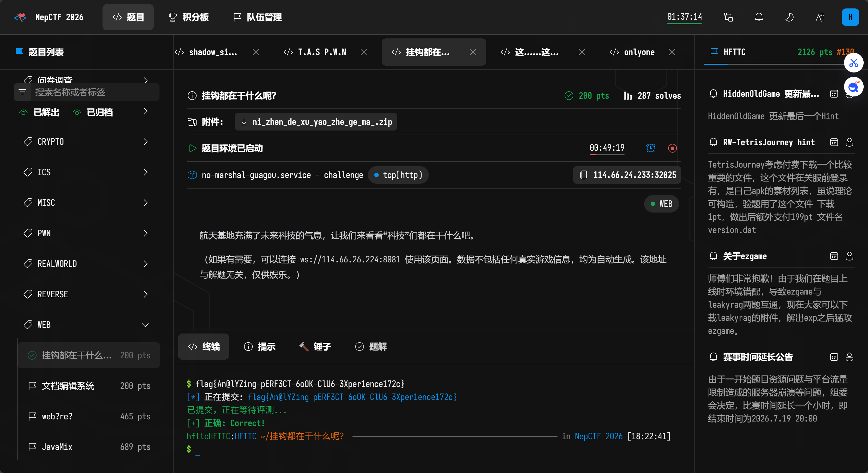Open the 题目 challenges tab
868x473 pixels.
[x=128, y=17]
